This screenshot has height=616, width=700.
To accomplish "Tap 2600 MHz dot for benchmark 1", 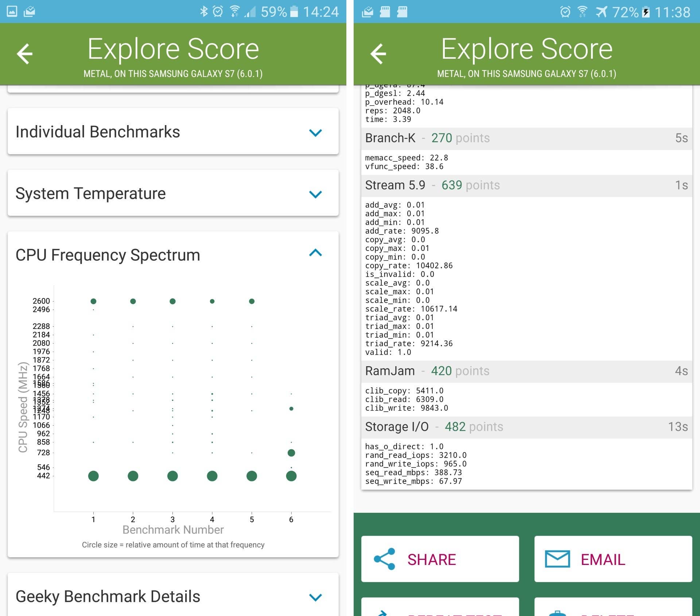I will pos(93,301).
